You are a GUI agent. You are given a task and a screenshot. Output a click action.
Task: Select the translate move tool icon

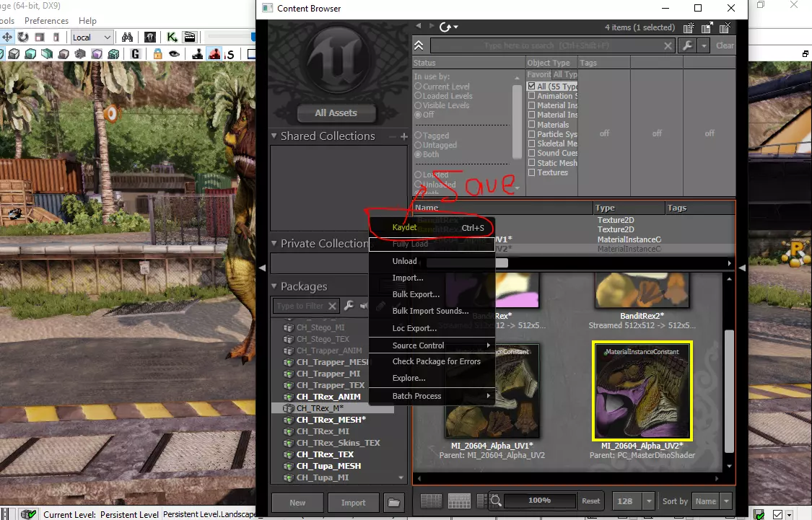[x=7, y=37]
